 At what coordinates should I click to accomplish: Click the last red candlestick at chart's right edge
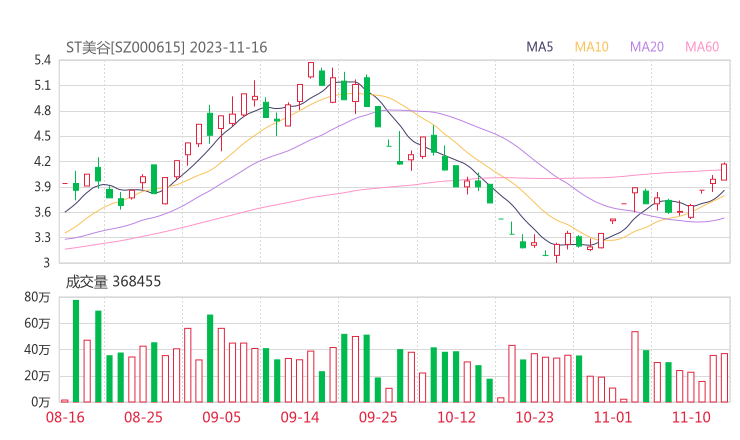[724, 172]
